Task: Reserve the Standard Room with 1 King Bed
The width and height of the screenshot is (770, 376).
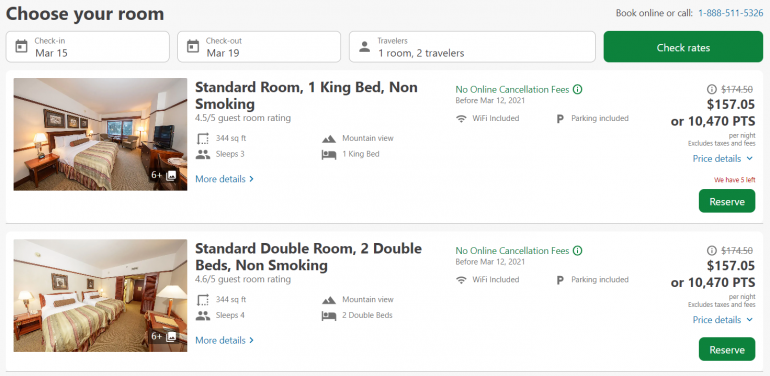Action: point(727,201)
